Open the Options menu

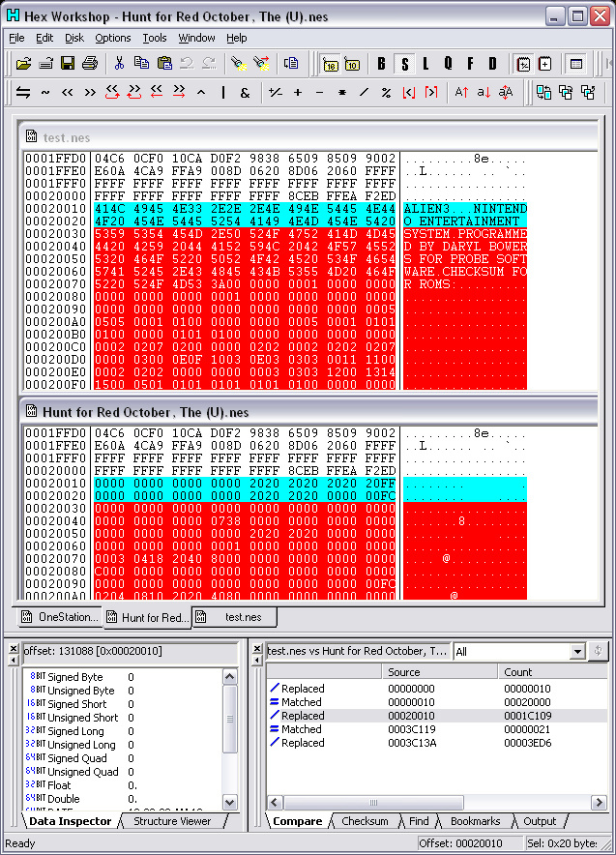click(113, 38)
